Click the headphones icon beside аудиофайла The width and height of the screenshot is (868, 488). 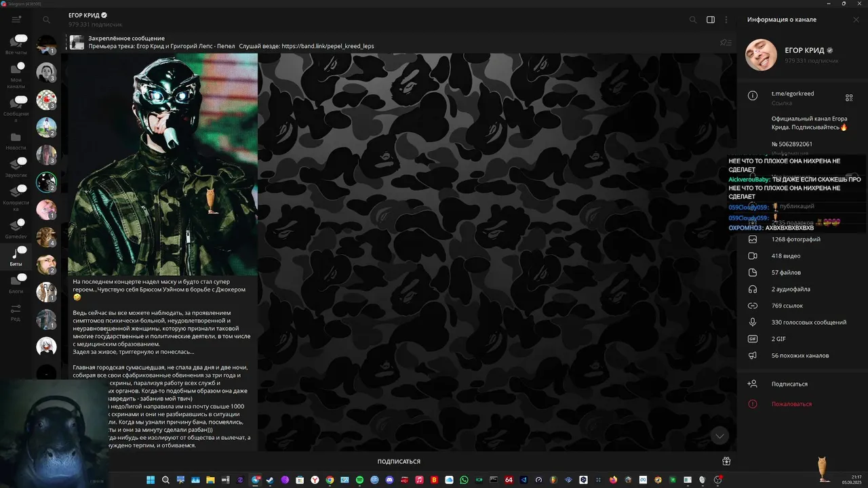click(753, 289)
